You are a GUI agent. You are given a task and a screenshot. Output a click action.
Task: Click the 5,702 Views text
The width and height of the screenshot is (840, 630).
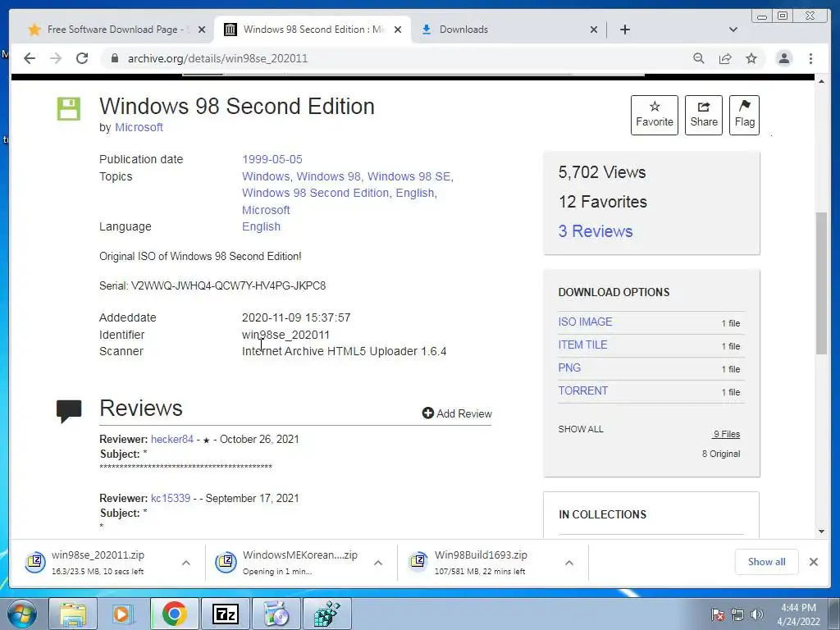602,172
